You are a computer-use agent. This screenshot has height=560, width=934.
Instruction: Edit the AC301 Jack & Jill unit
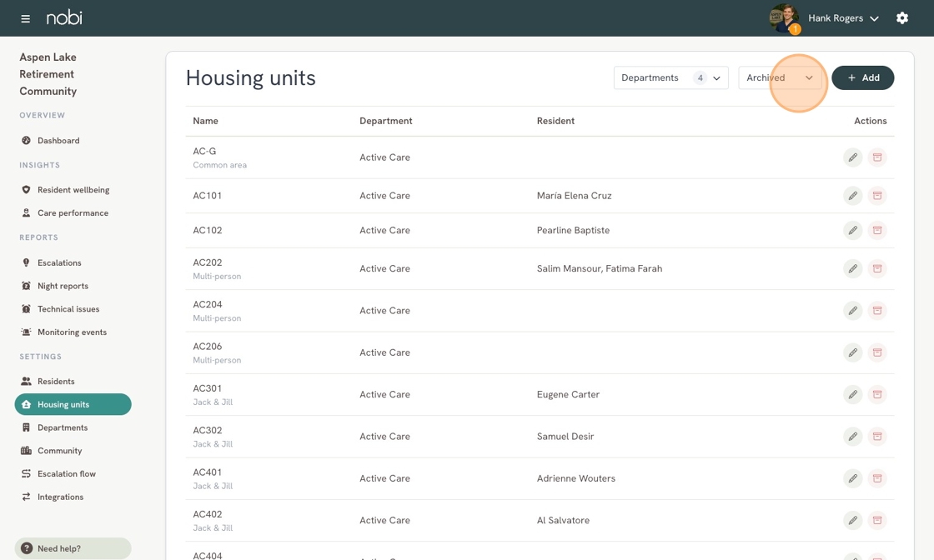click(852, 394)
